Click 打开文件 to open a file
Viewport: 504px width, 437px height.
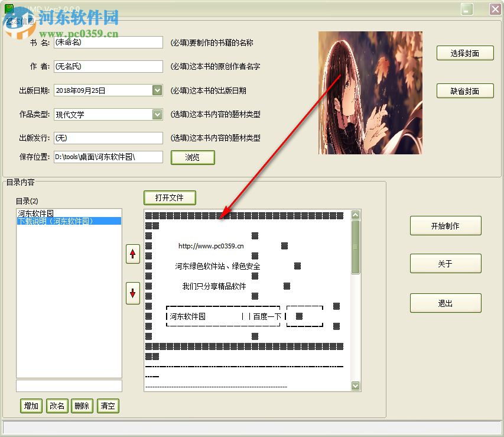[x=170, y=198]
